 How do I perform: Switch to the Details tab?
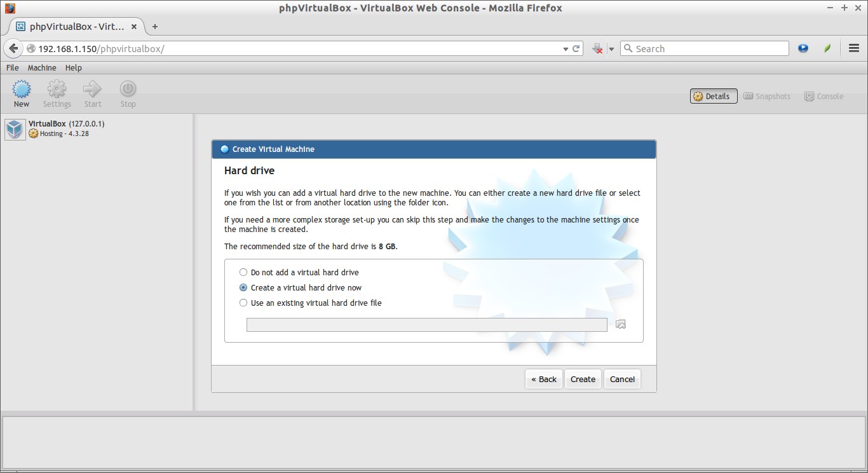[x=714, y=96]
